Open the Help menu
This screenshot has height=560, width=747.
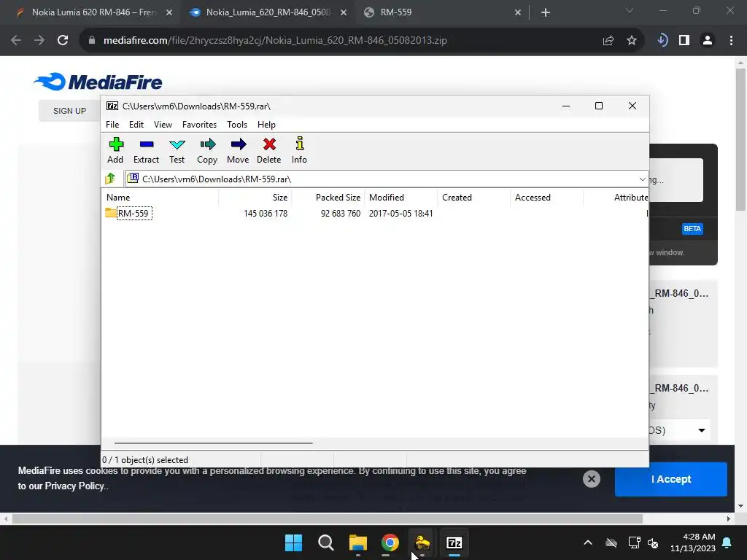266,124
